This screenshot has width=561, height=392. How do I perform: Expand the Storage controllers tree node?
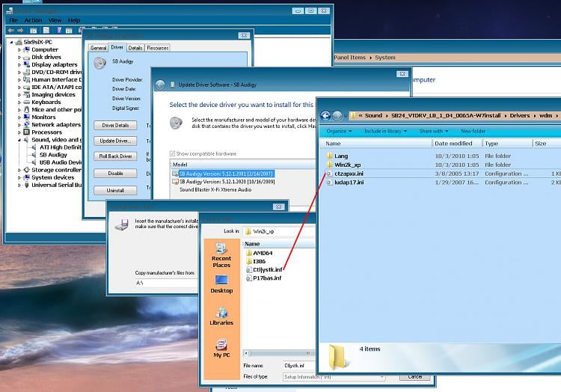pos(19,171)
